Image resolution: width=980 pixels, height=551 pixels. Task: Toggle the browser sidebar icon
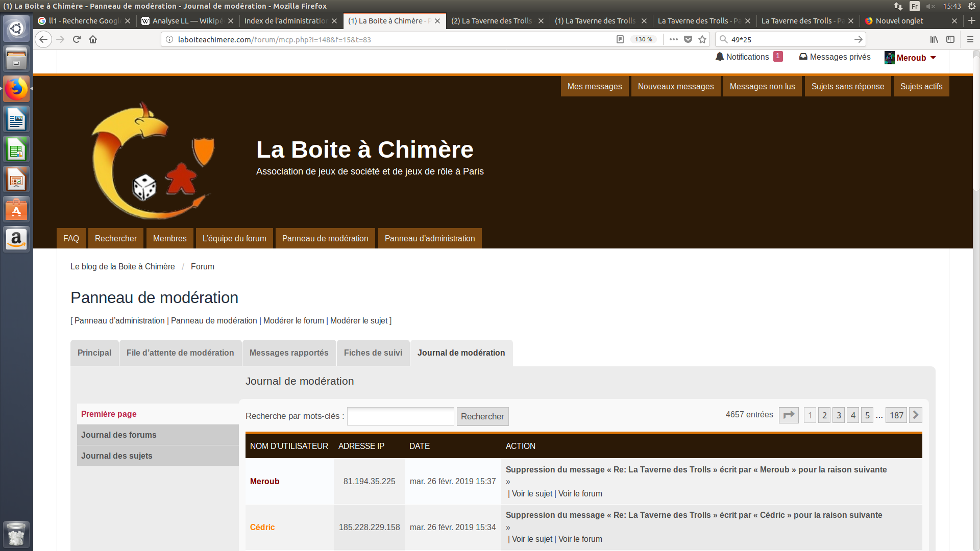[x=950, y=39]
